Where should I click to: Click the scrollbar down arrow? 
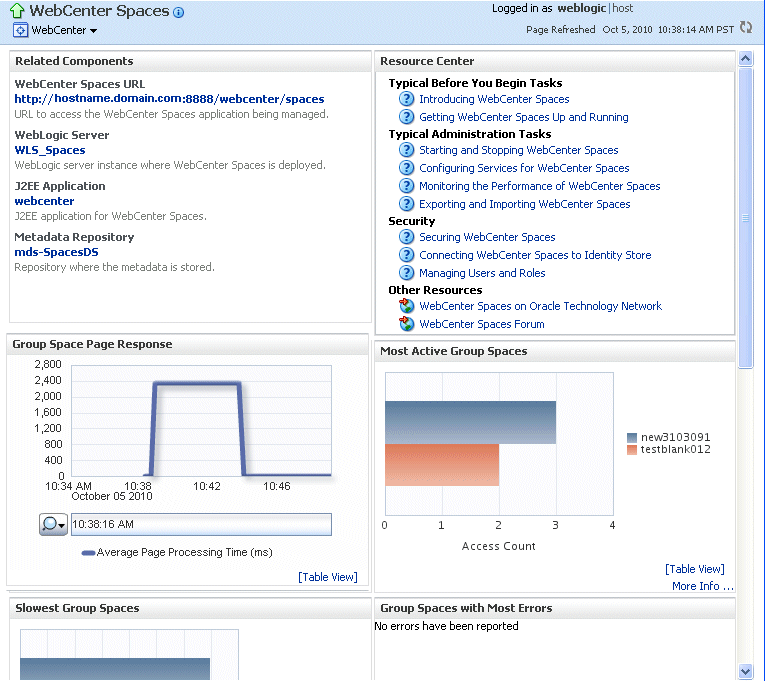pyautogui.click(x=745, y=671)
